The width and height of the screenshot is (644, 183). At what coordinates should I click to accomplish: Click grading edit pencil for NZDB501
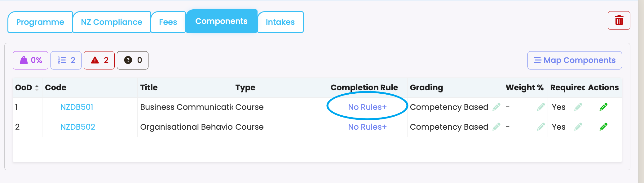(x=496, y=107)
